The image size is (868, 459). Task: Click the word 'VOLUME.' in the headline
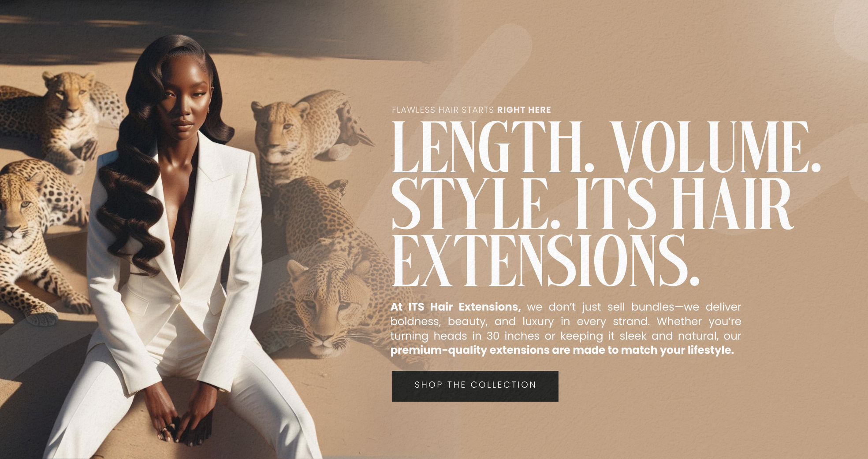[x=717, y=147]
